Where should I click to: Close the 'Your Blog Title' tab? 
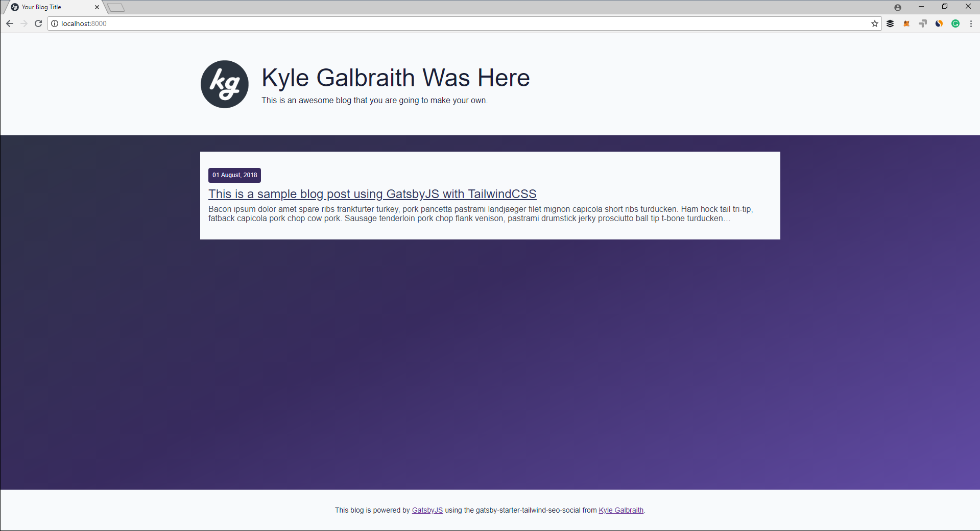coord(97,7)
